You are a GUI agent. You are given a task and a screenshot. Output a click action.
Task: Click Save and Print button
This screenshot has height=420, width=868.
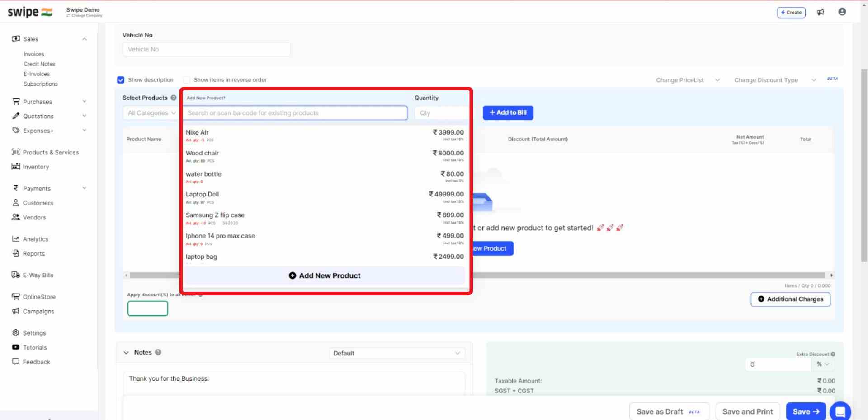point(748,411)
